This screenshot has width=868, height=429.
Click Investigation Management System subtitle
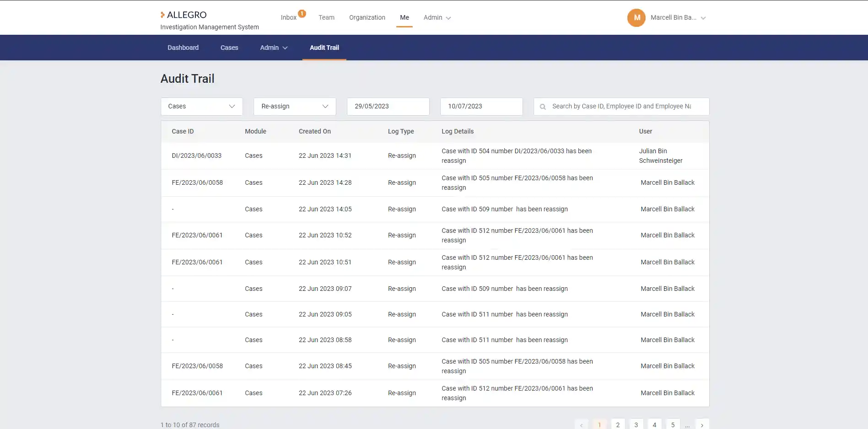[x=210, y=27]
